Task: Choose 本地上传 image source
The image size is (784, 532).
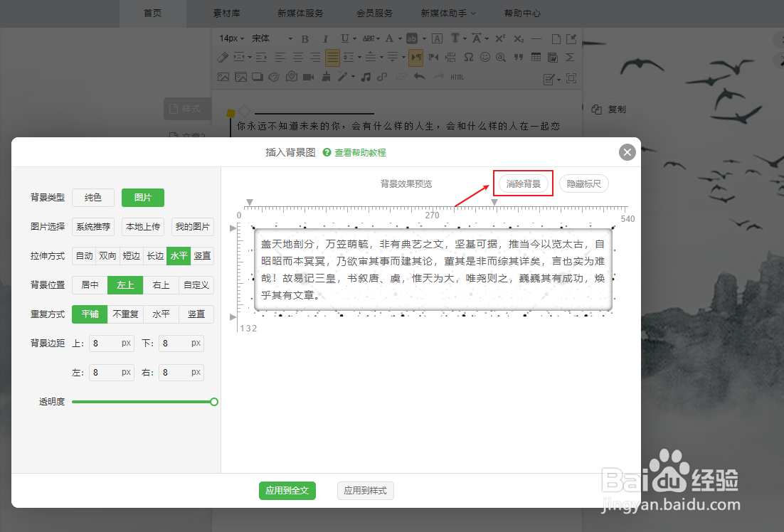Action: (143, 226)
